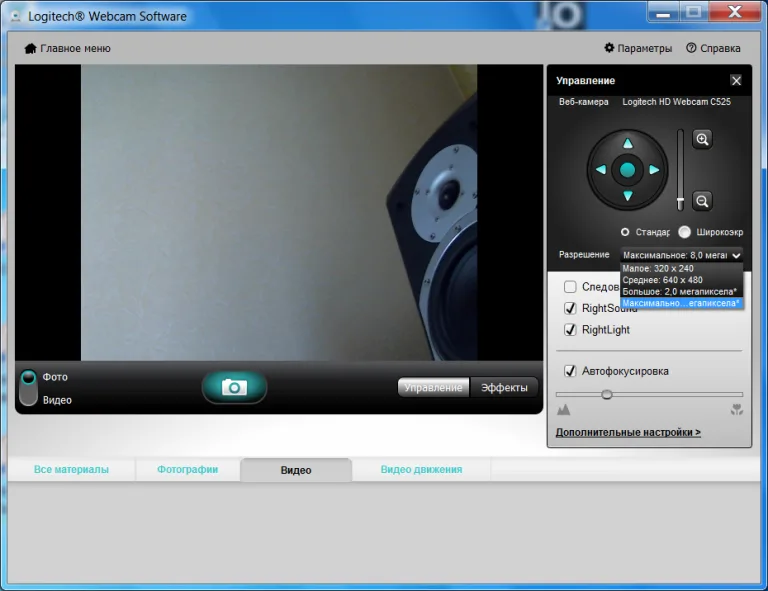The image size is (768, 591).
Task: Open Дополнительные настройки link
Action: click(x=628, y=432)
